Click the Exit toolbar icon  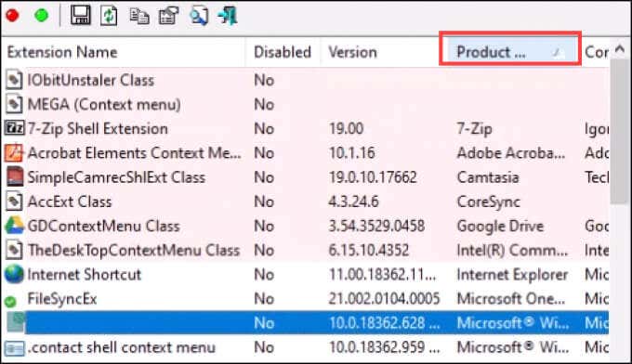tap(228, 16)
